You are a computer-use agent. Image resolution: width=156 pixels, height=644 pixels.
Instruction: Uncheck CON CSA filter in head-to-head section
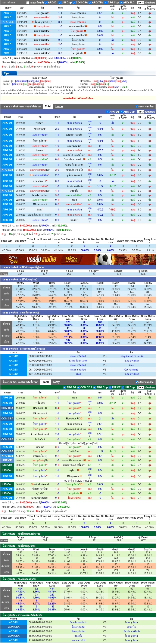coord(74,3)
